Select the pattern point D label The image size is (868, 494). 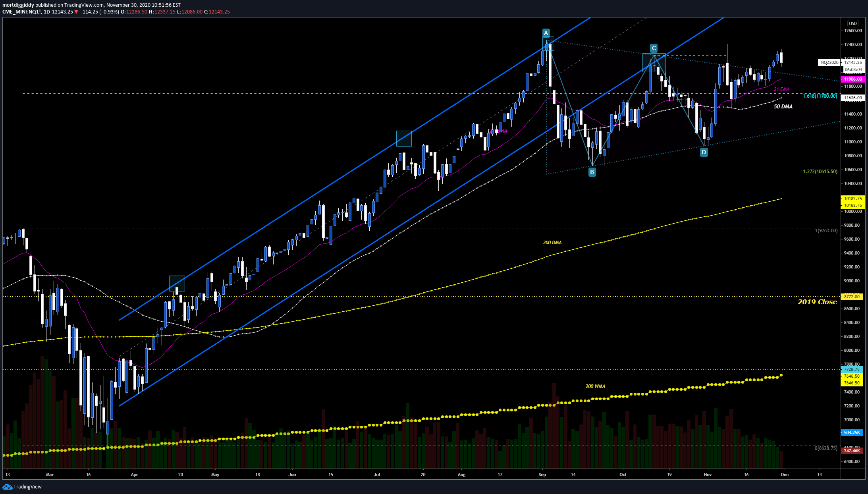[x=704, y=152]
